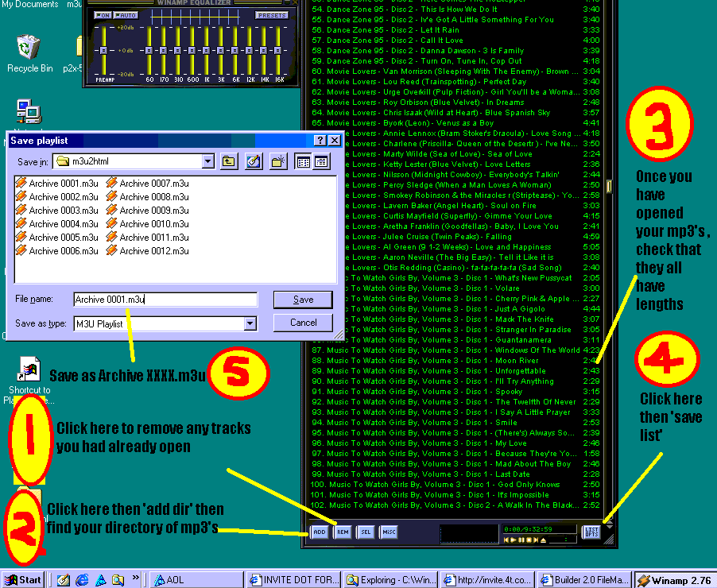Click the playlist vertical scrollbar handle
Screen dimensions: 717x588
(x=609, y=186)
